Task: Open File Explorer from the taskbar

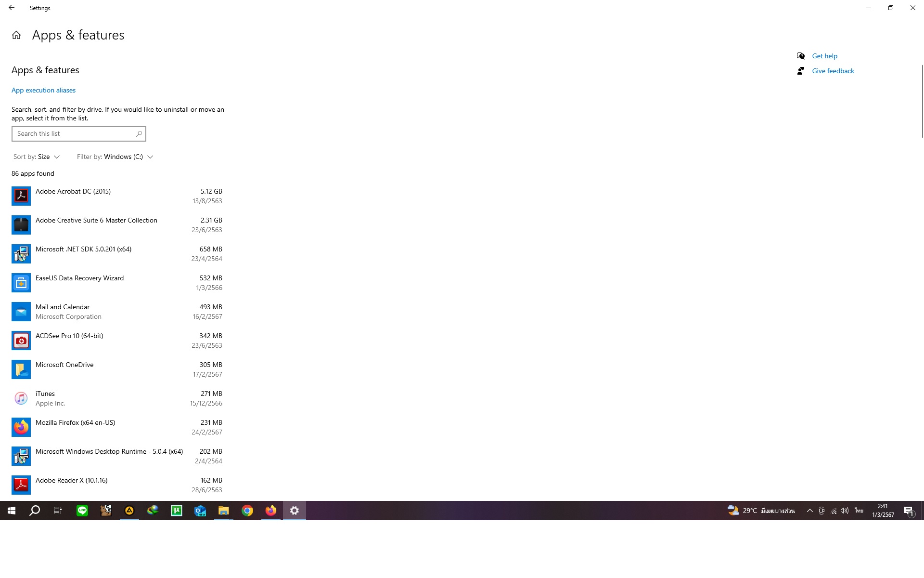Action: 224,511
